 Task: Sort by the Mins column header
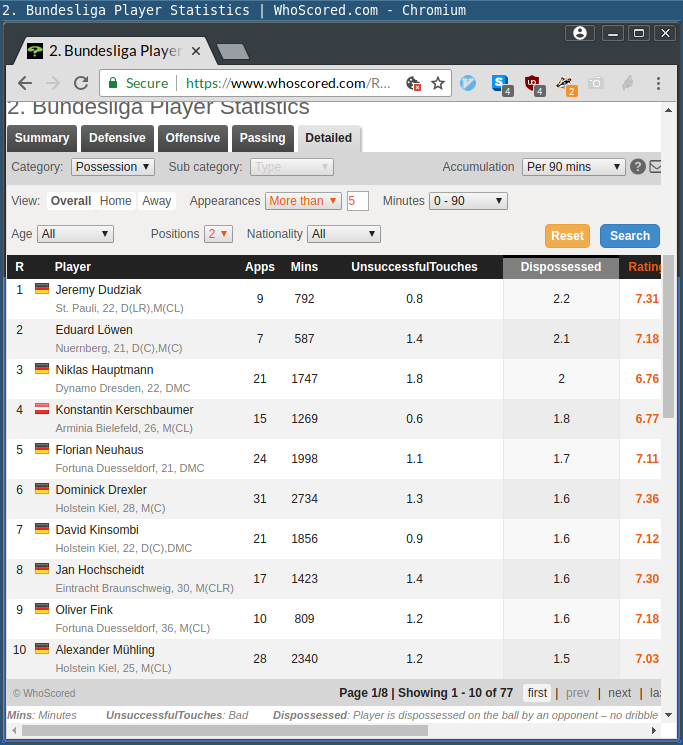(x=304, y=267)
